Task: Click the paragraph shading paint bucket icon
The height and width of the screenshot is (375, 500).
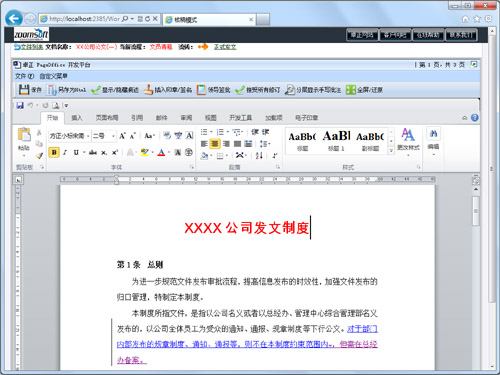Action: [x=204, y=155]
